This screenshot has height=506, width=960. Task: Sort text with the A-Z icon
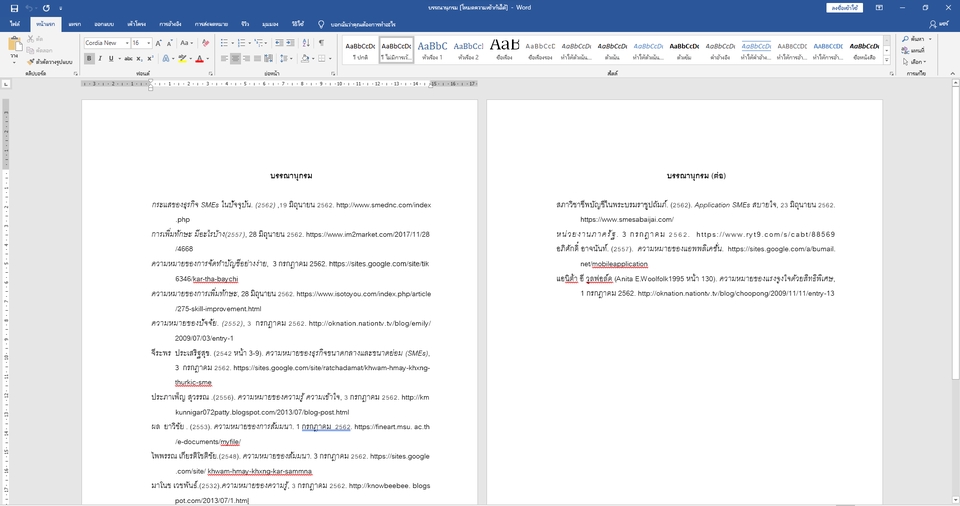click(306, 43)
